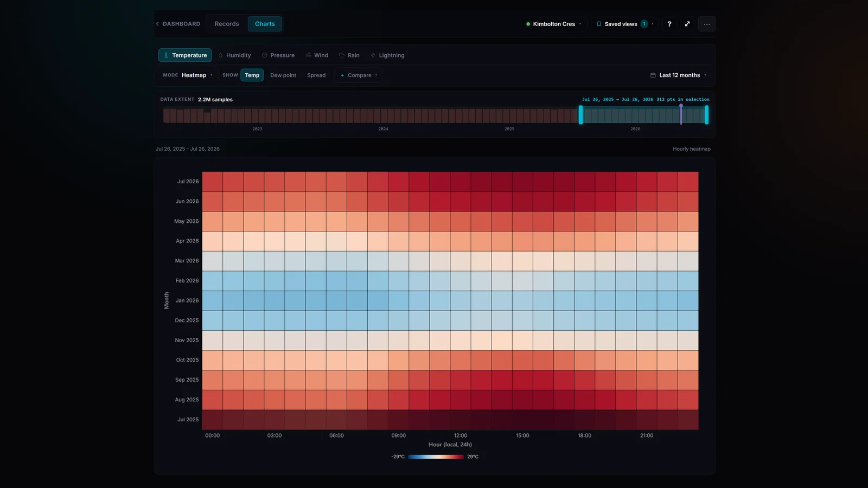Open the Kimbolton Cres station dropdown
Viewport: 868px width, 488px height.
(x=554, y=24)
